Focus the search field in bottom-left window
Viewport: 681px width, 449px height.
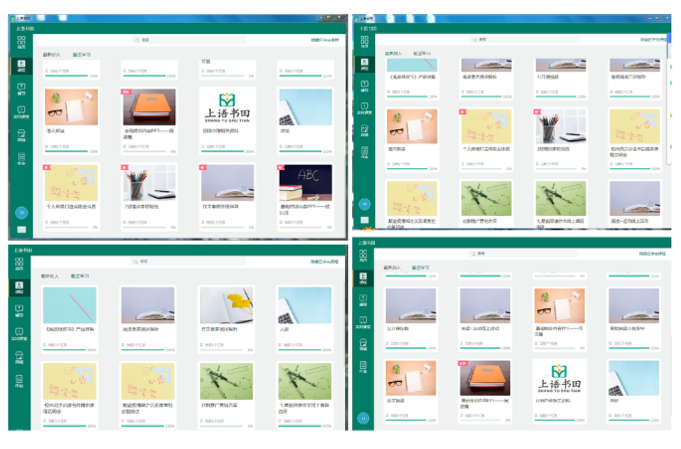tap(188, 261)
